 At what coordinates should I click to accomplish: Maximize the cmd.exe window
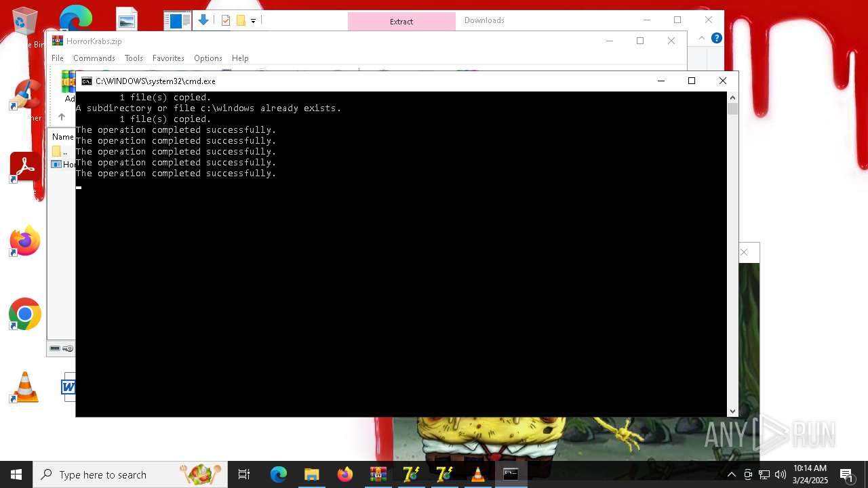[x=692, y=81]
